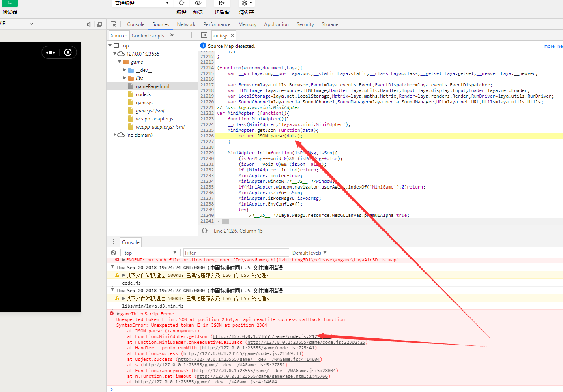Click the source map more link
This screenshot has width=563, height=392.
click(549, 46)
